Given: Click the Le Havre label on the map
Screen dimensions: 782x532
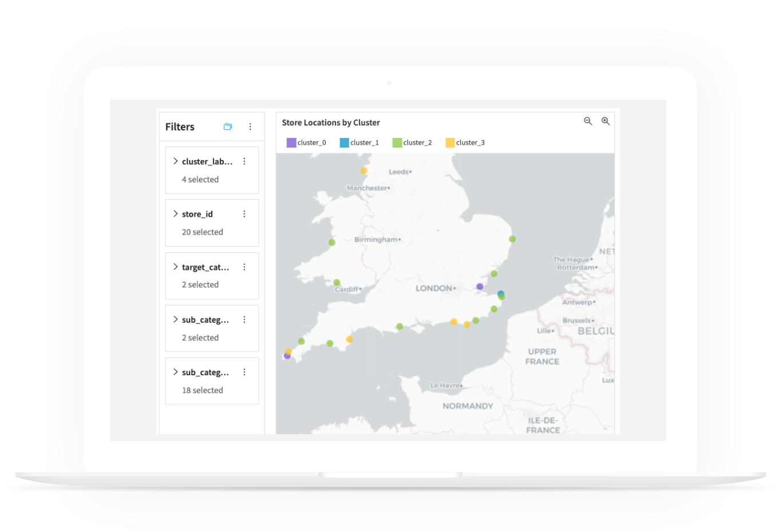Looking at the screenshot, I should pyautogui.click(x=445, y=386).
